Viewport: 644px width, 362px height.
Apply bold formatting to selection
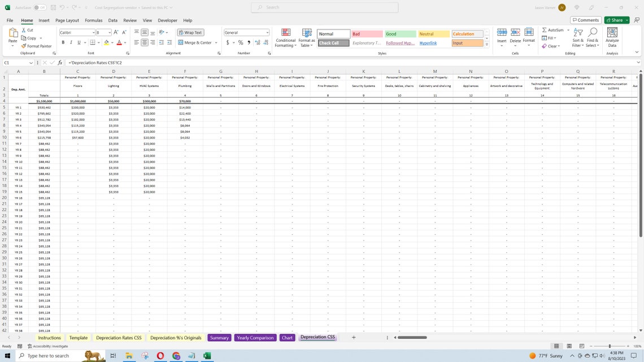[63, 42]
